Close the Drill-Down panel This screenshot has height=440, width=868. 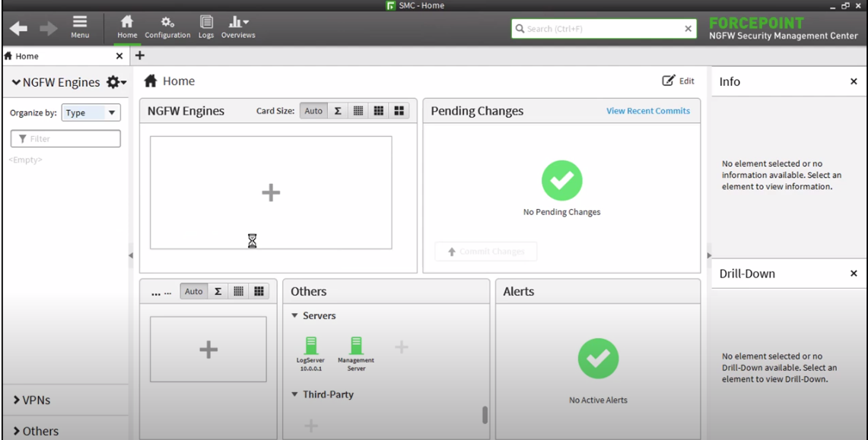(x=854, y=273)
